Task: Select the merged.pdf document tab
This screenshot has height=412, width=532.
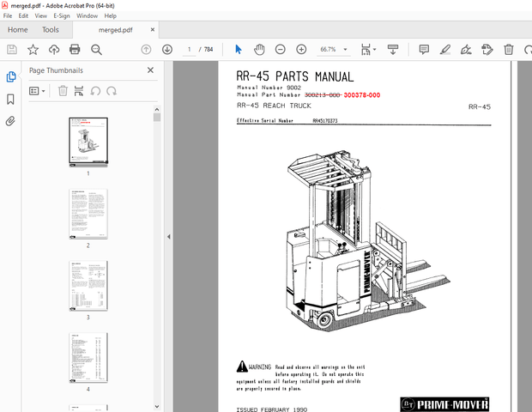Action: point(115,30)
